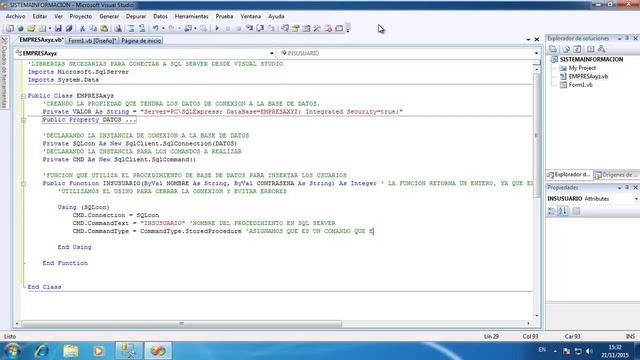Viewport: 640px width, 360px height.
Task: Open the Editar menu
Action: coord(40,16)
